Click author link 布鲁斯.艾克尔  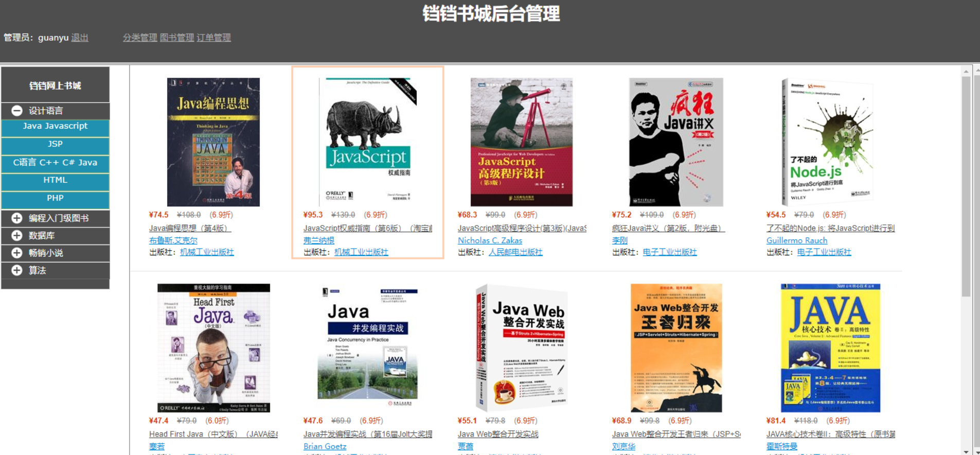click(173, 240)
